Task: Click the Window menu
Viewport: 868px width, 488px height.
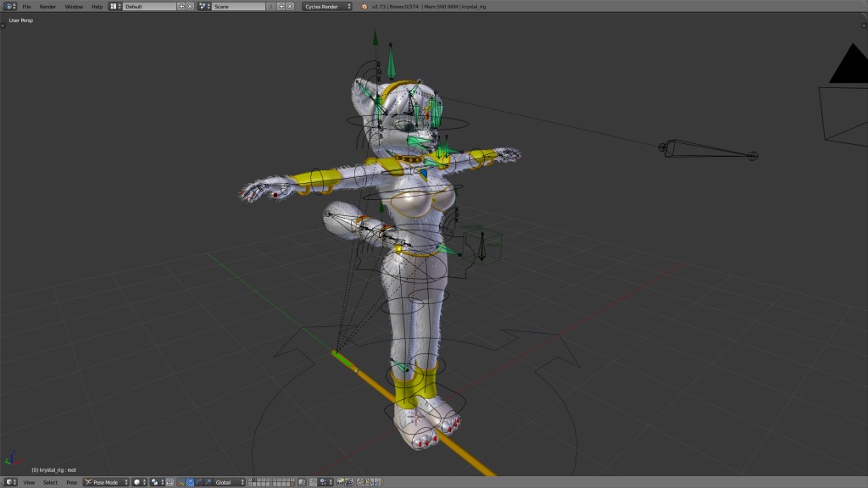Action: pyautogui.click(x=74, y=6)
